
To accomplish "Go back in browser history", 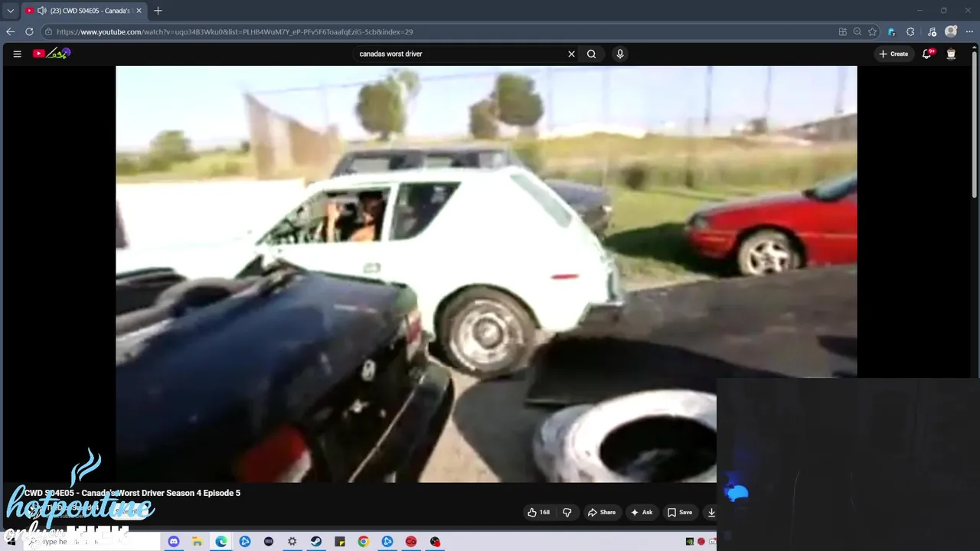I will pyautogui.click(x=10, y=32).
